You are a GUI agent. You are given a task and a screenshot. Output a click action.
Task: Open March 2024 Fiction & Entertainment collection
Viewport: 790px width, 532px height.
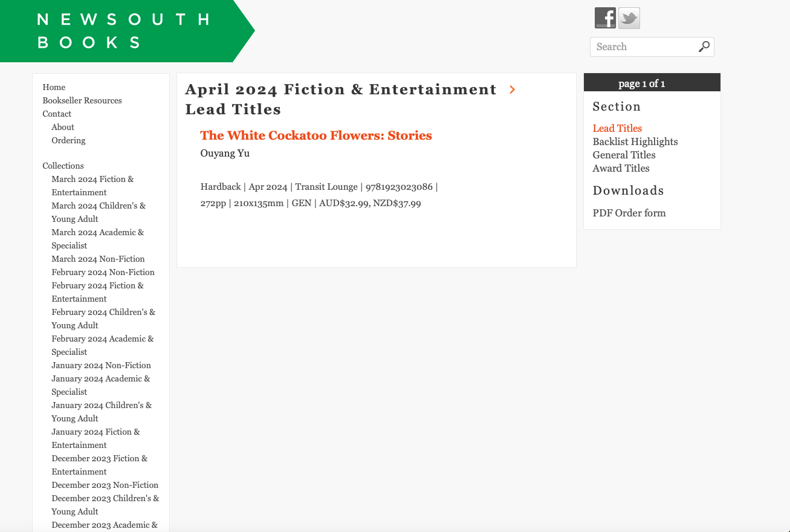(92, 186)
